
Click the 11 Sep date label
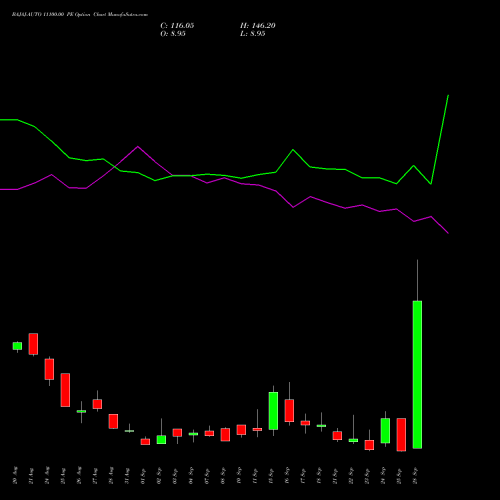point(255,475)
